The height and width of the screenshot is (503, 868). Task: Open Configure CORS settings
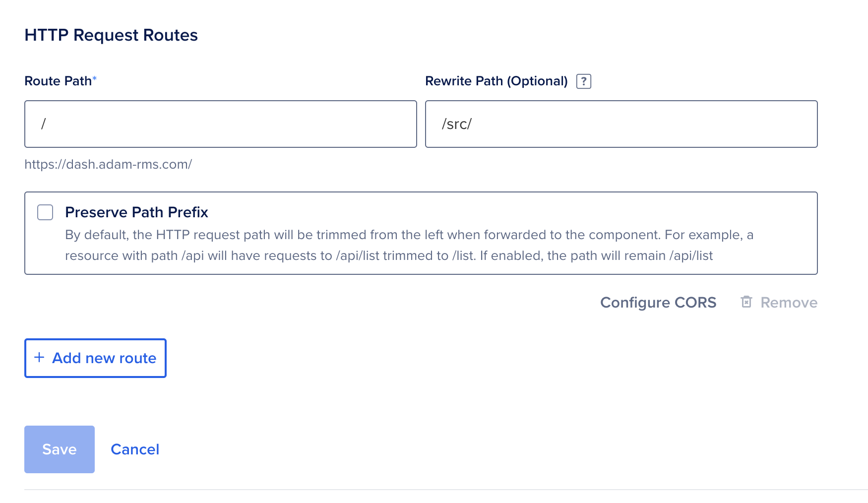tap(658, 303)
